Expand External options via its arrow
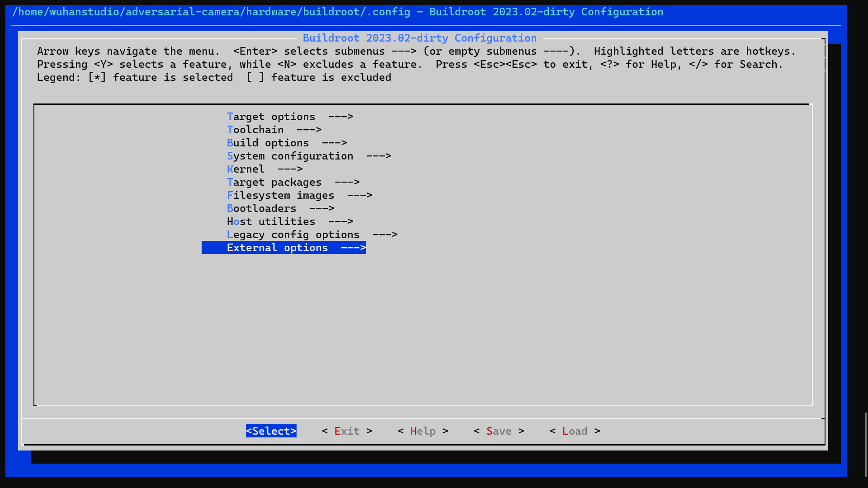The height and width of the screenshot is (488, 868). [354, 248]
